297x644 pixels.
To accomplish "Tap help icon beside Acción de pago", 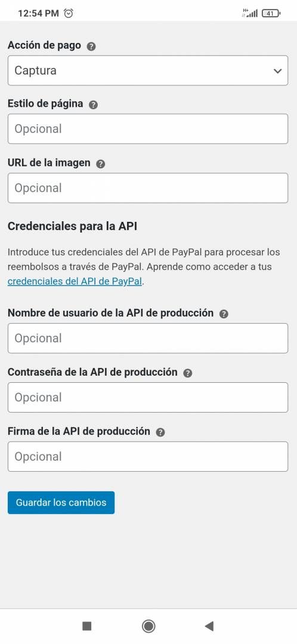I will click(x=92, y=47).
